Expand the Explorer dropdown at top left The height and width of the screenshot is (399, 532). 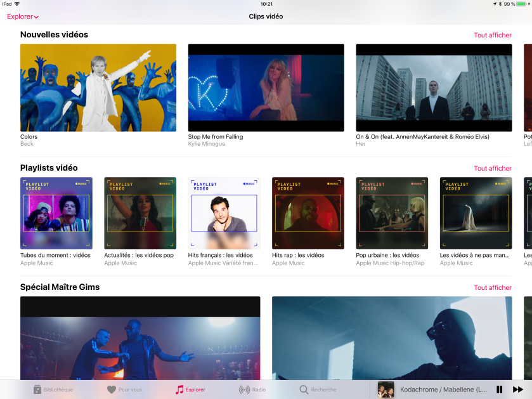coord(23,16)
